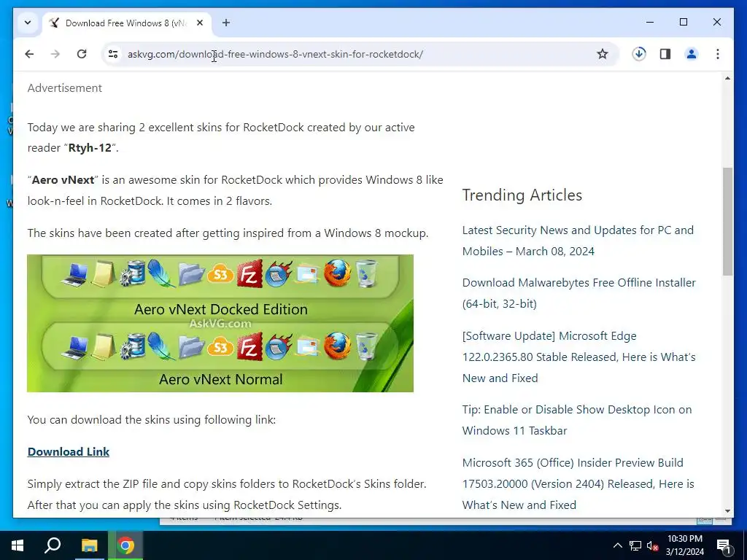Click scrollbar down arrow
This screenshot has height=560, width=747.
[x=727, y=511]
